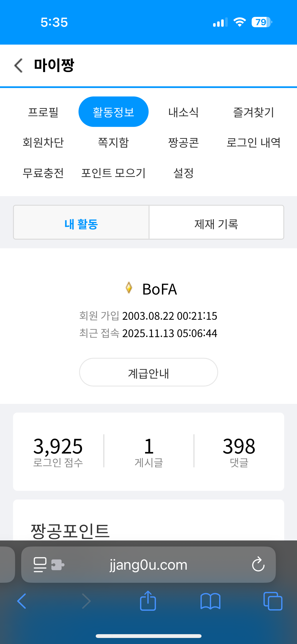The width and height of the screenshot is (297, 644).
Task: Tap the 398 댓글 count
Action: (x=239, y=451)
